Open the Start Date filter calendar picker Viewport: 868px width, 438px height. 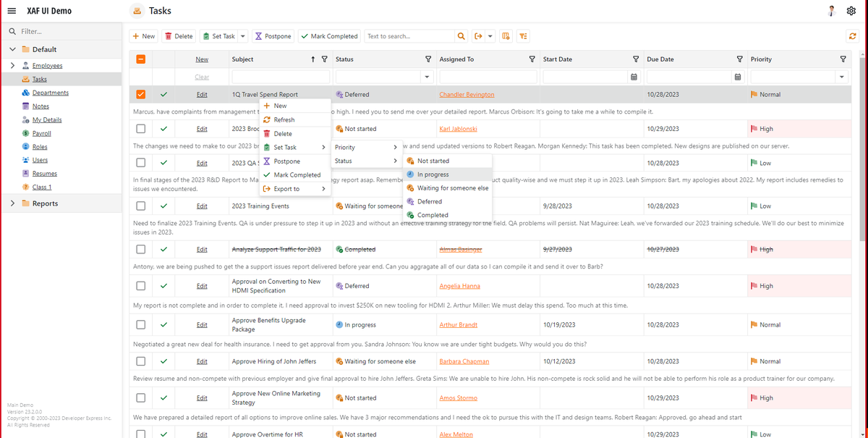634,77
